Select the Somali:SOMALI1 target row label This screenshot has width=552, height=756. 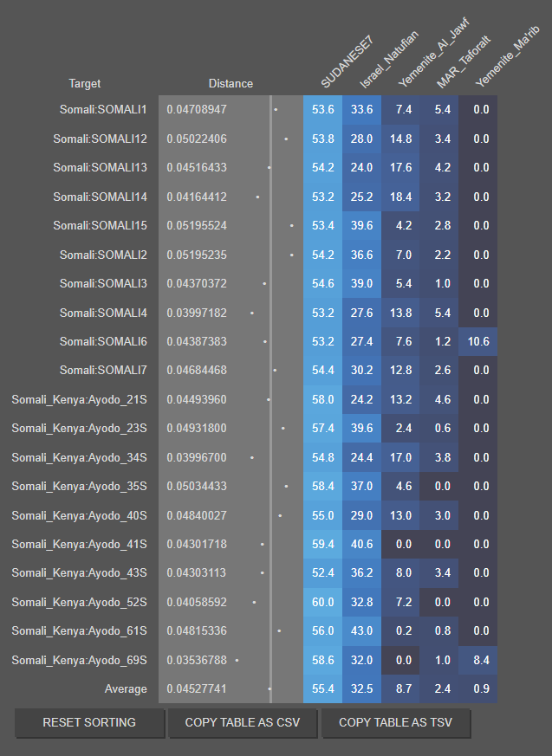pos(103,110)
